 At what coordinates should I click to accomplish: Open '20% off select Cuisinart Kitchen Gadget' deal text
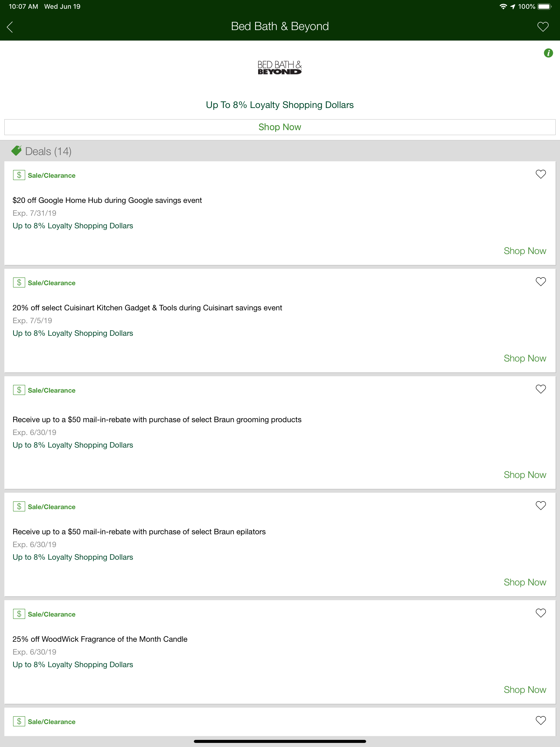pos(147,308)
